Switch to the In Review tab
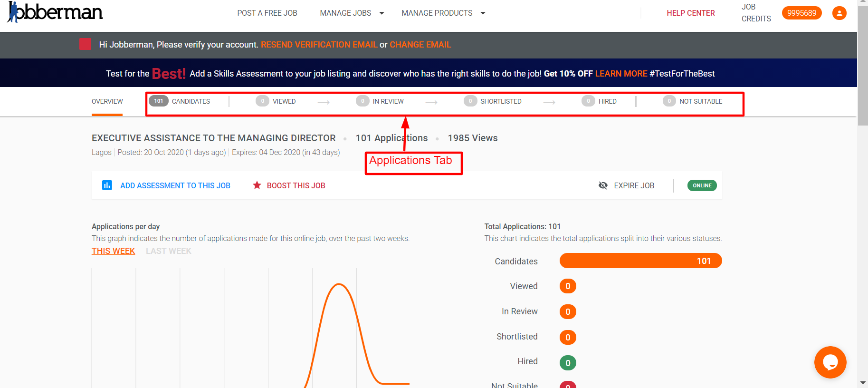This screenshot has height=388, width=868. [x=388, y=101]
